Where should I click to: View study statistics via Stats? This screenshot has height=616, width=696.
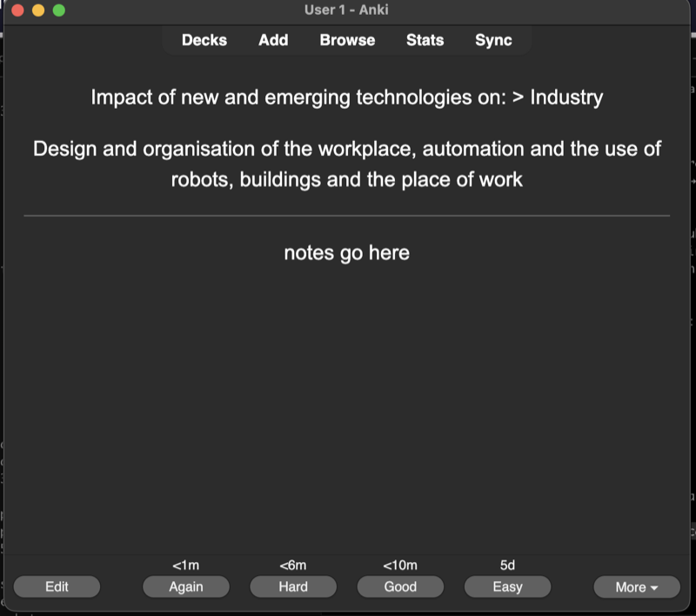point(425,40)
